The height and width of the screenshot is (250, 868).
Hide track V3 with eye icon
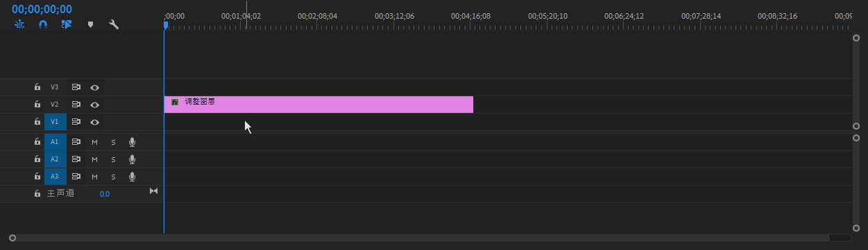pos(95,88)
